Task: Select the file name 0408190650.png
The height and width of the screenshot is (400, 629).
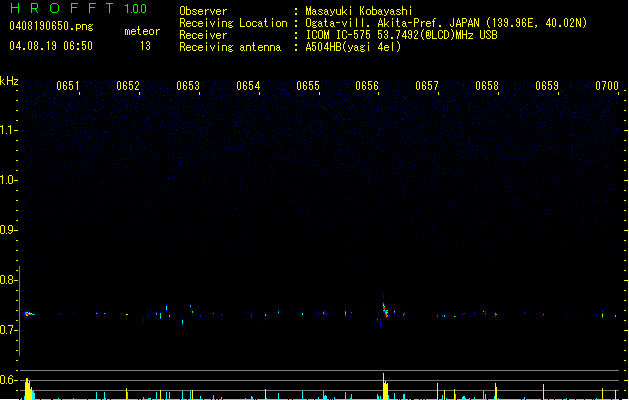Action: 51,26
